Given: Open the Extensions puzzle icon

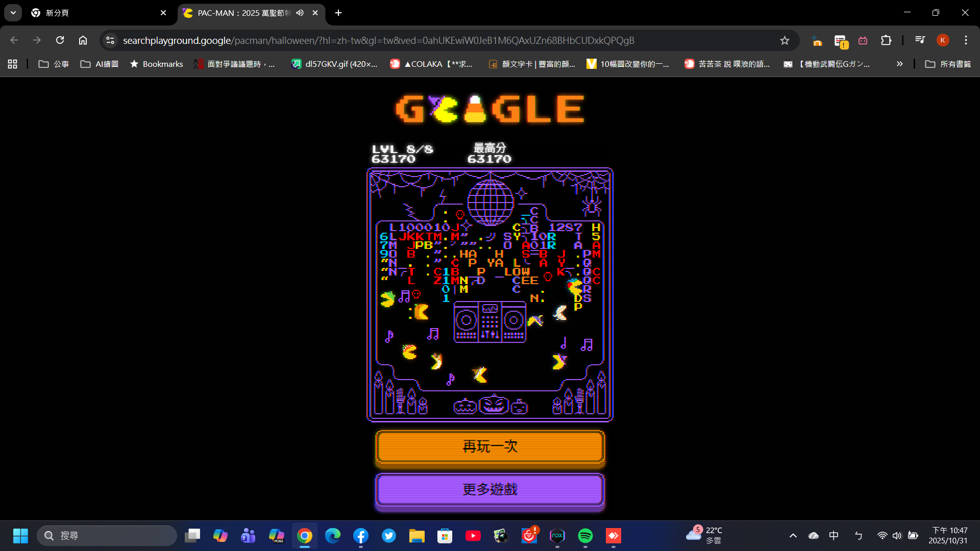Looking at the screenshot, I should click(x=886, y=40).
